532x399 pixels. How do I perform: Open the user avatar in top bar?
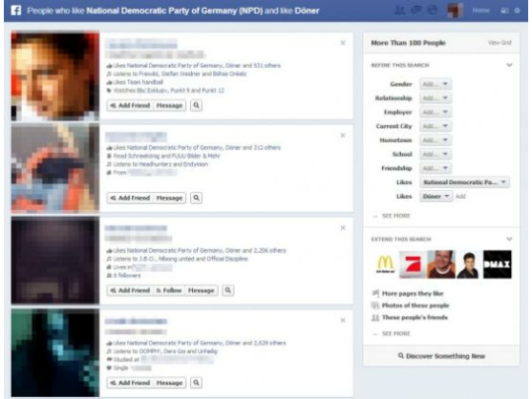pyautogui.click(x=455, y=10)
